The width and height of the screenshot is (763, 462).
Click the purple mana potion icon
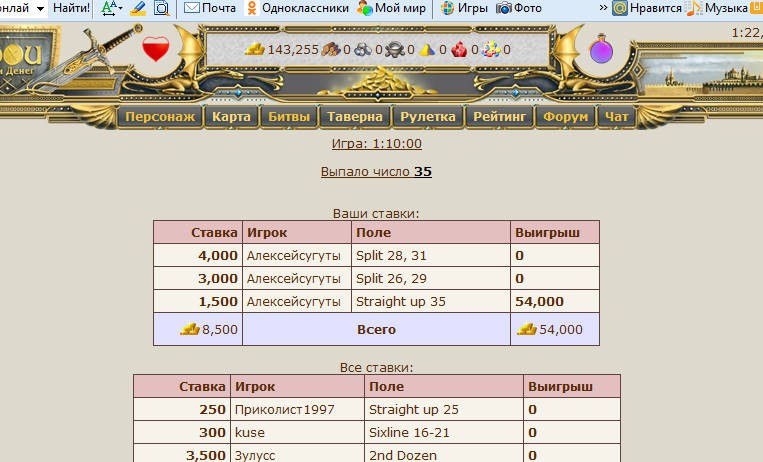(600, 49)
